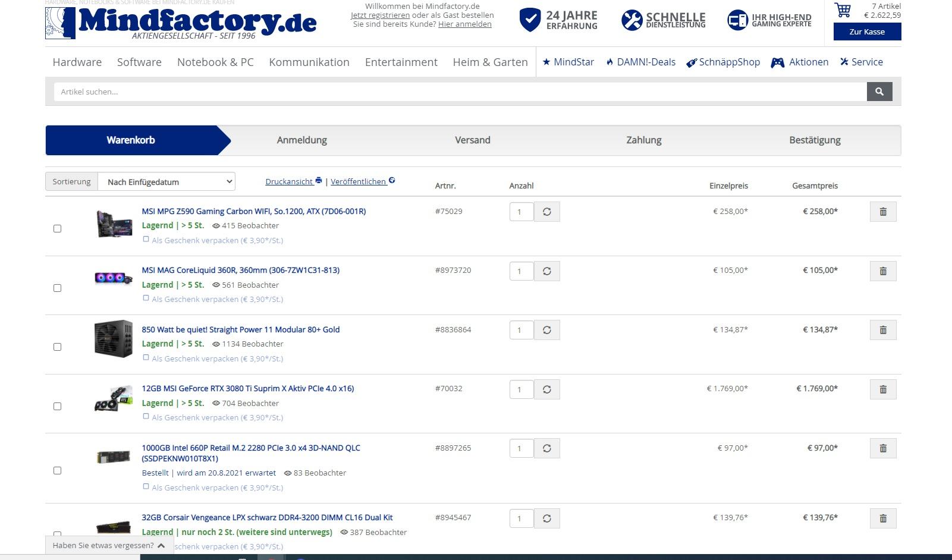Click 'Jetzt registrieren' link

pyautogui.click(x=380, y=15)
